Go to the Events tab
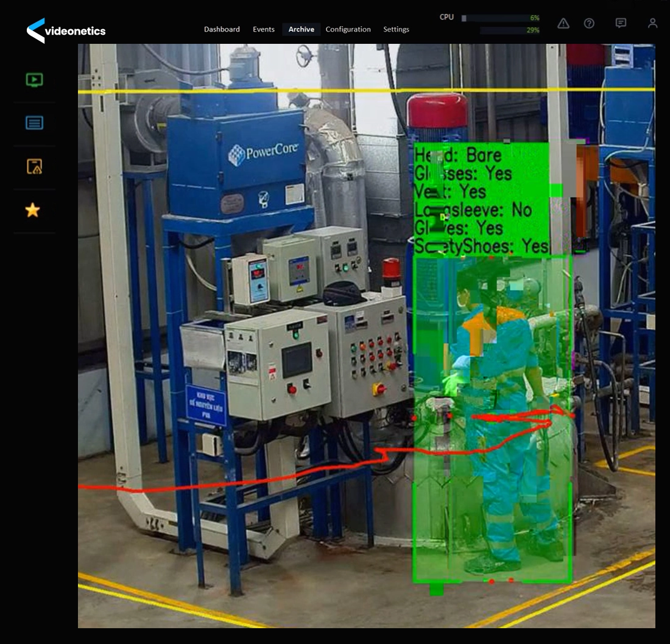 tap(264, 29)
